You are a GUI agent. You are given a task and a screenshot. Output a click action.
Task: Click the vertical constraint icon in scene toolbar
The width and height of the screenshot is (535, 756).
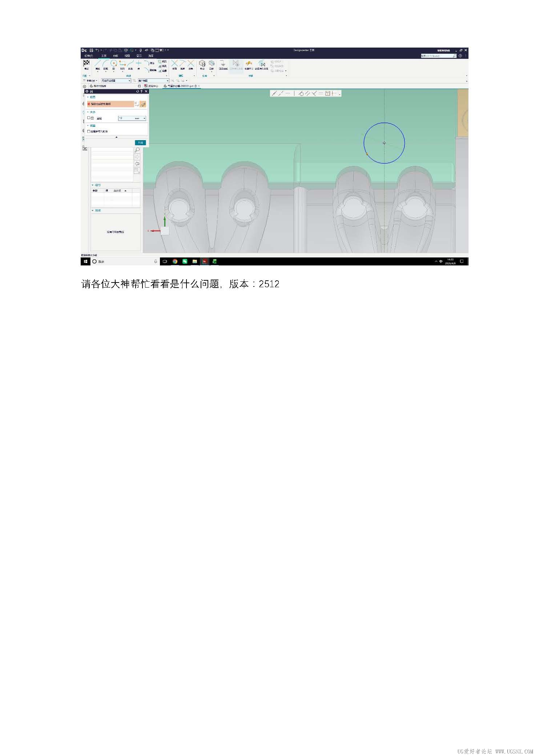point(294,93)
